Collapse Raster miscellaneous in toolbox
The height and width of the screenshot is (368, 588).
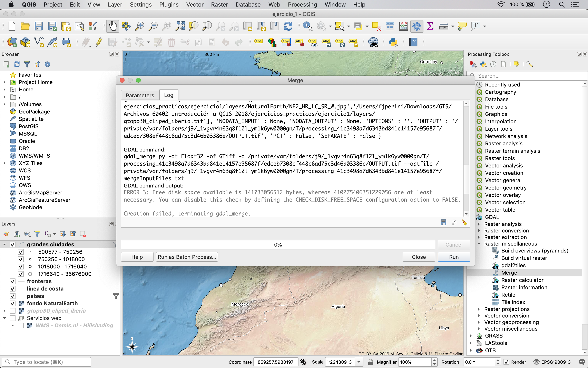click(479, 244)
